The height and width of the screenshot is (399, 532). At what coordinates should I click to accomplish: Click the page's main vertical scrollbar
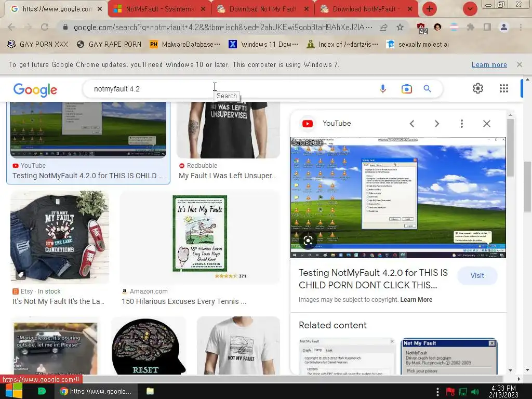point(527,187)
